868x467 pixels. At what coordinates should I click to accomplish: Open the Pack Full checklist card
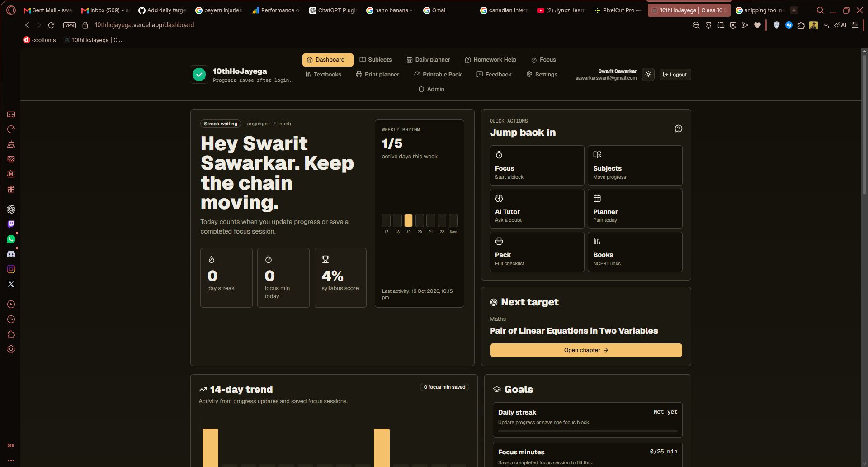(x=537, y=252)
